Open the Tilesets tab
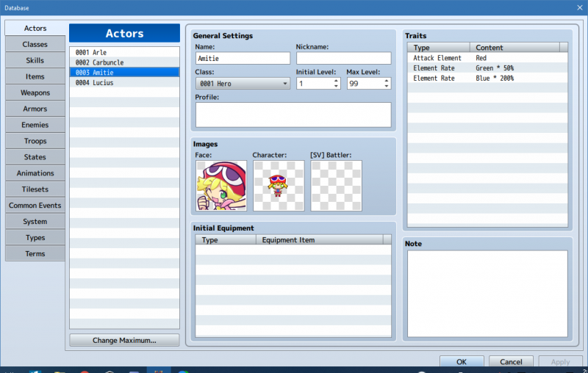 pos(35,189)
